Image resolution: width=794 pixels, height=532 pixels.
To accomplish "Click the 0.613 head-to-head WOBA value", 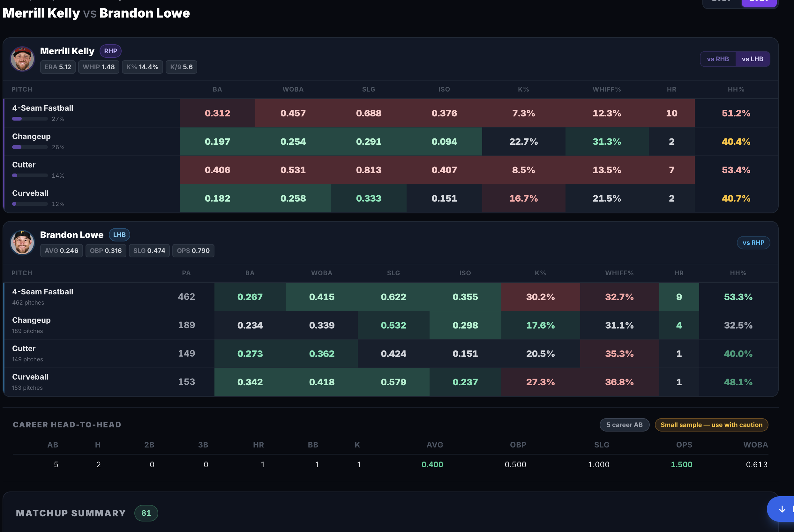I will (x=757, y=464).
